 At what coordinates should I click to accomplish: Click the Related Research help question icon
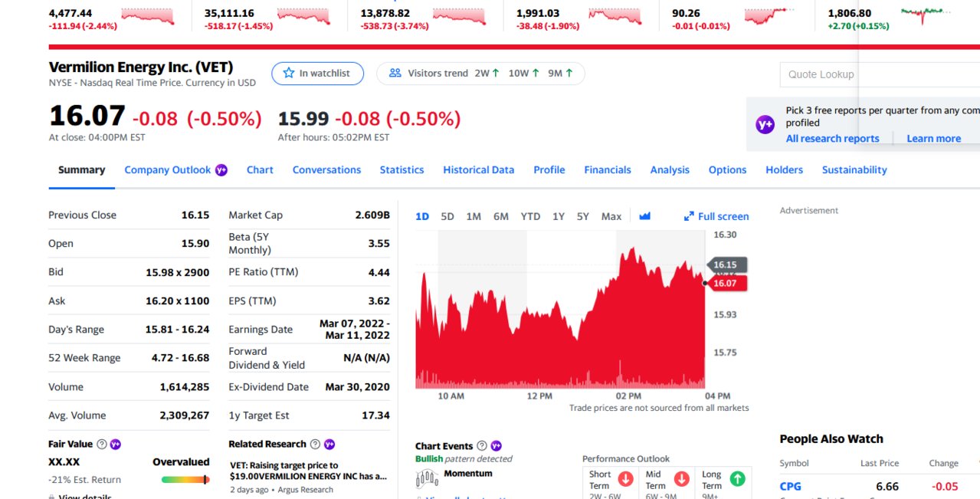(x=313, y=444)
